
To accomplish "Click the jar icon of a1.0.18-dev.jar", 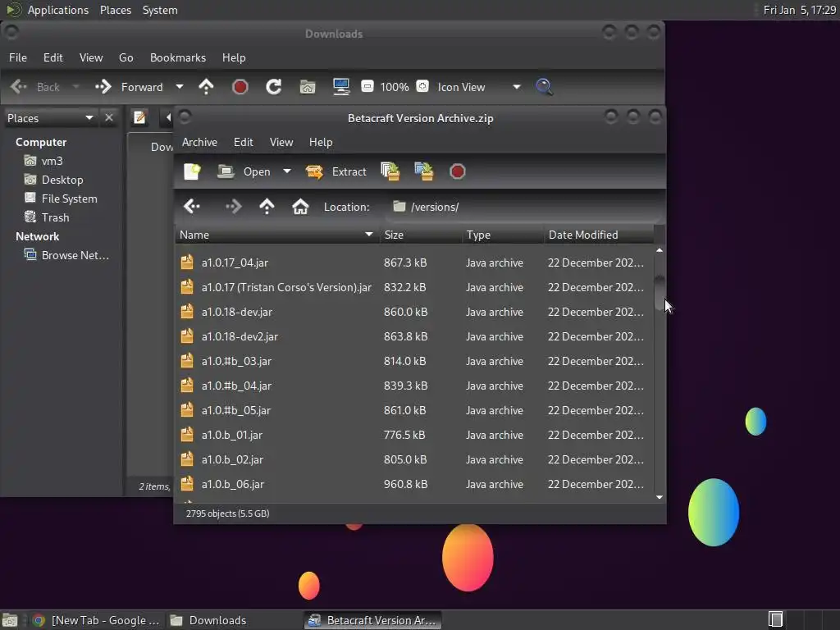I will [x=187, y=311].
